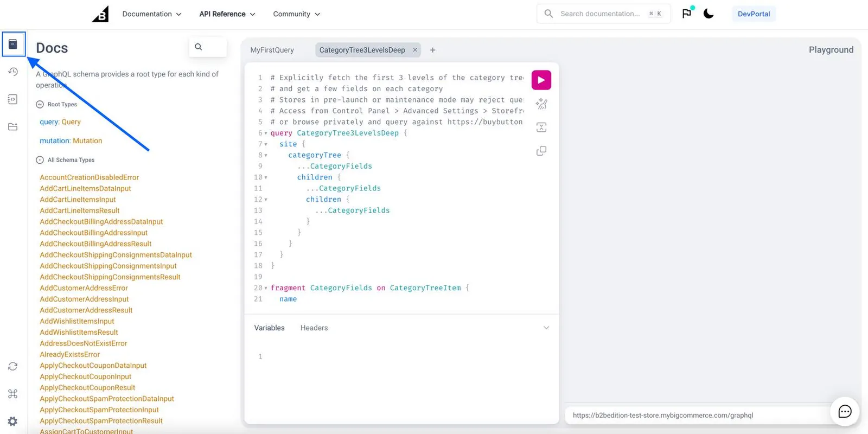Click the copy query icon
The height and width of the screenshot is (434, 868).
[x=541, y=151]
